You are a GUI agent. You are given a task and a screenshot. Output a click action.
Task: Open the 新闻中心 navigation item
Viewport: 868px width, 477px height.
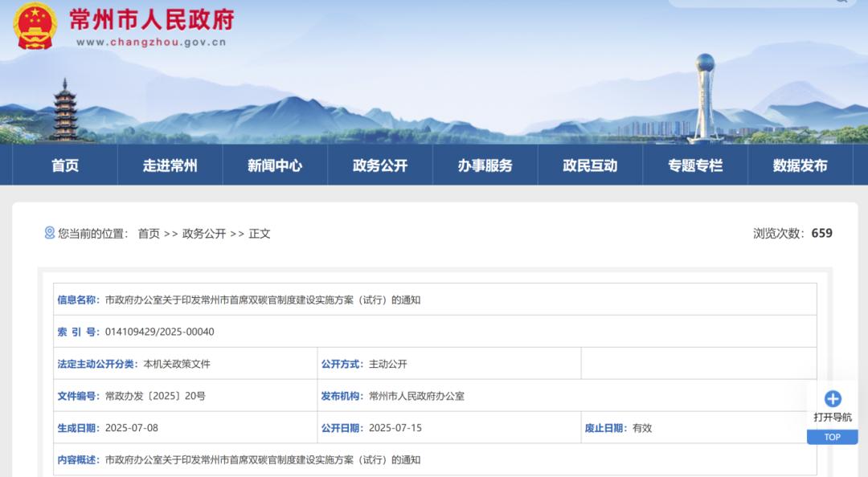pos(275,165)
